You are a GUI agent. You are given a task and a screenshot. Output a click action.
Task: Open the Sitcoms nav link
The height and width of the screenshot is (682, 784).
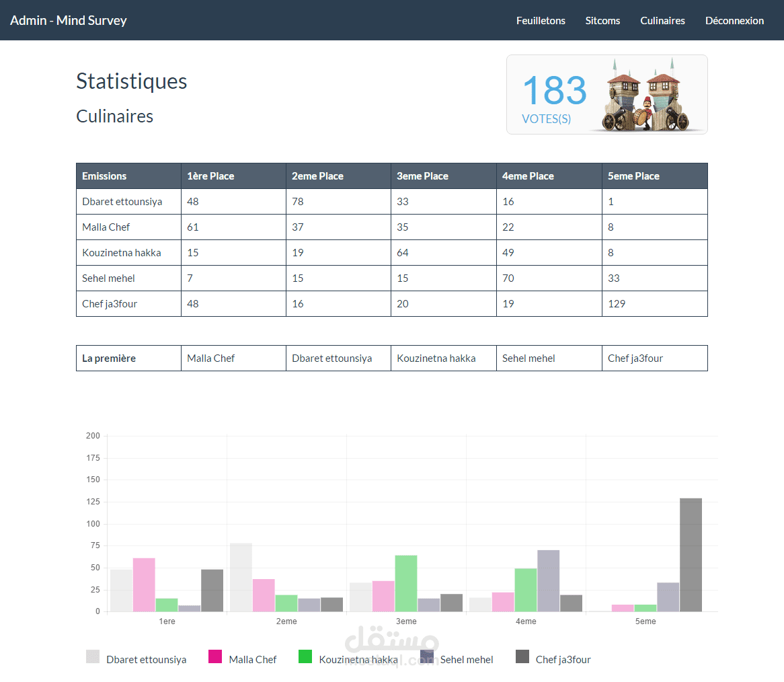pos(602,20)
